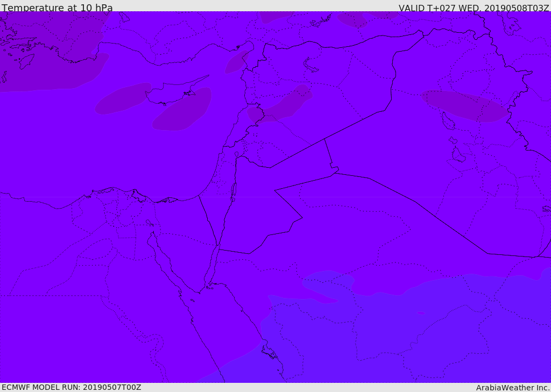Click the ArabiaWeather Inc. credit text
The height and width of the screenshot is (392, 551).
pos(513,388)
